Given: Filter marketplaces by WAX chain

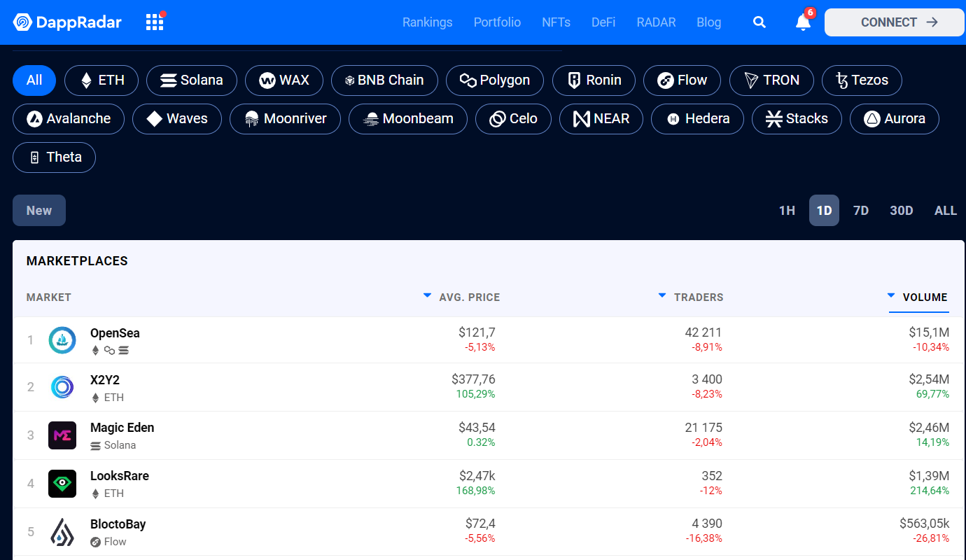Looking at the screenshot, I should click(x=284, y=80).
